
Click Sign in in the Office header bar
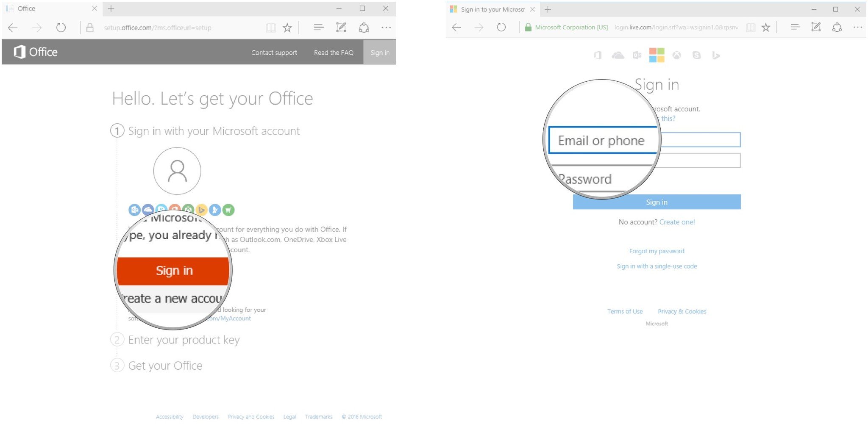tap(380, 52)
